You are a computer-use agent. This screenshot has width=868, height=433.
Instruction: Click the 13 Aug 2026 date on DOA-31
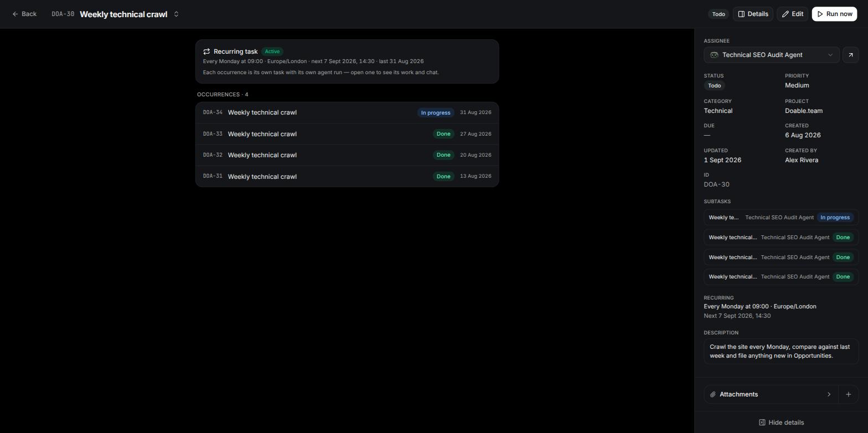tap(476, 176)
